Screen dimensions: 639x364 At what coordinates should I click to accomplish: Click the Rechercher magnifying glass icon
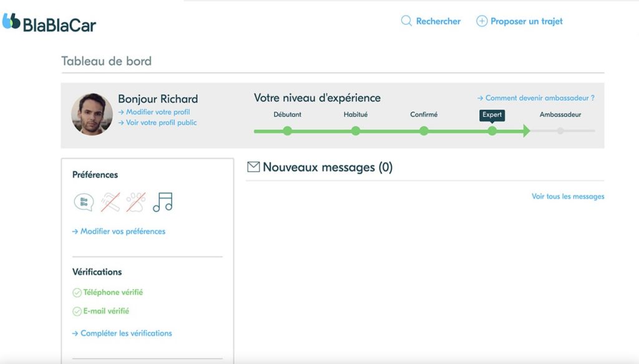(406, 21)
